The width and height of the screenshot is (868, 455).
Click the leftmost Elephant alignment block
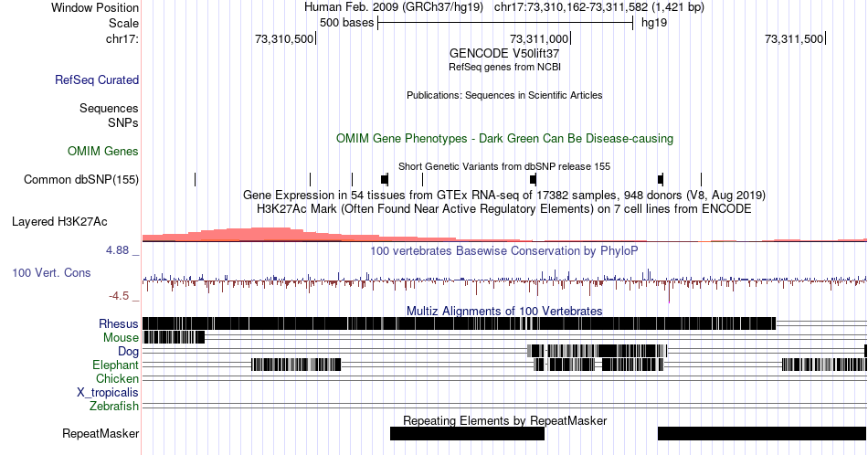[x=296, y=365]
